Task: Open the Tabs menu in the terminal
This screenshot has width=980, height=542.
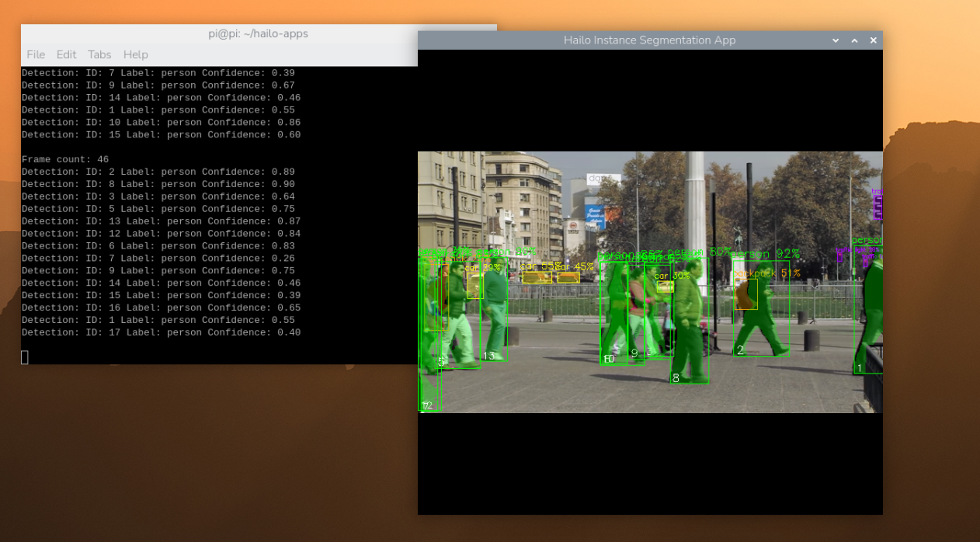Action: point(99,54)
